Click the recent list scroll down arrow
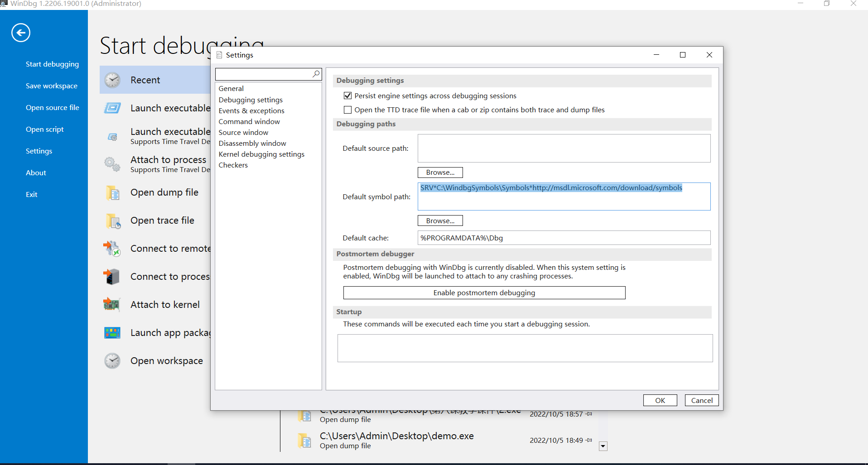The image size is (868, 465). 603,446
